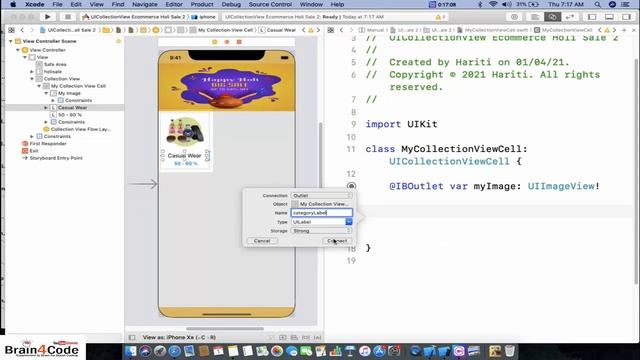The image size is (640, 360).
Task: Click MyCollectionViewCell.swift in jump bar
Action: click(493, 30)
